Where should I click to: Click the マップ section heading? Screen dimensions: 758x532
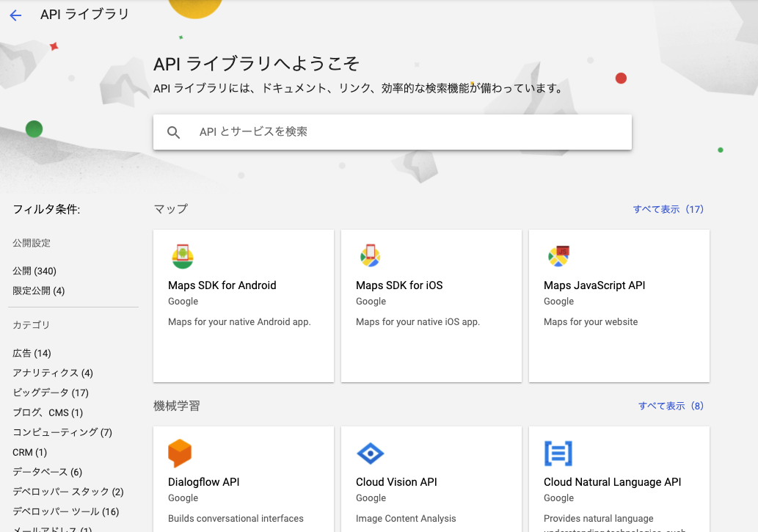(171, 209)
